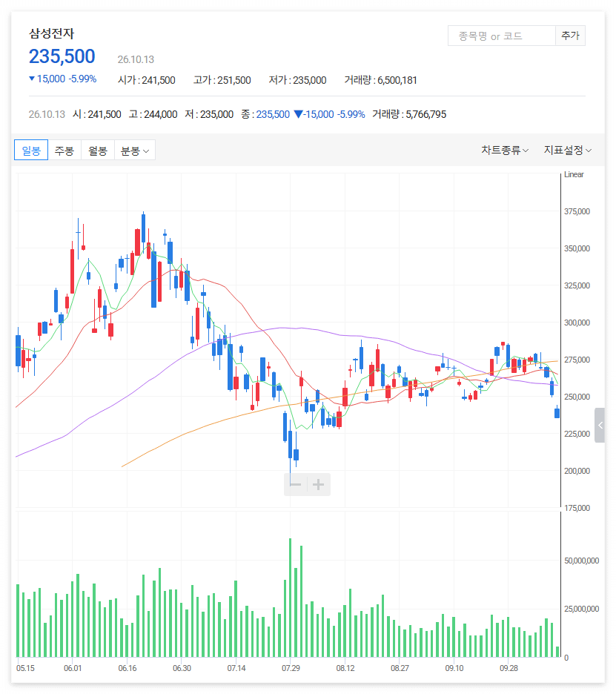
Task: Click the current price 235,500
Action: pos(62,56)
